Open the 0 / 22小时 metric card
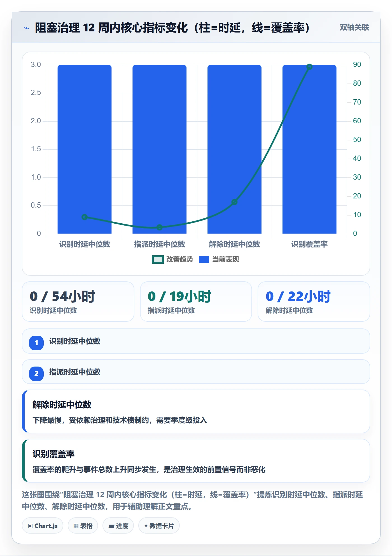 (x=314, y=302)
